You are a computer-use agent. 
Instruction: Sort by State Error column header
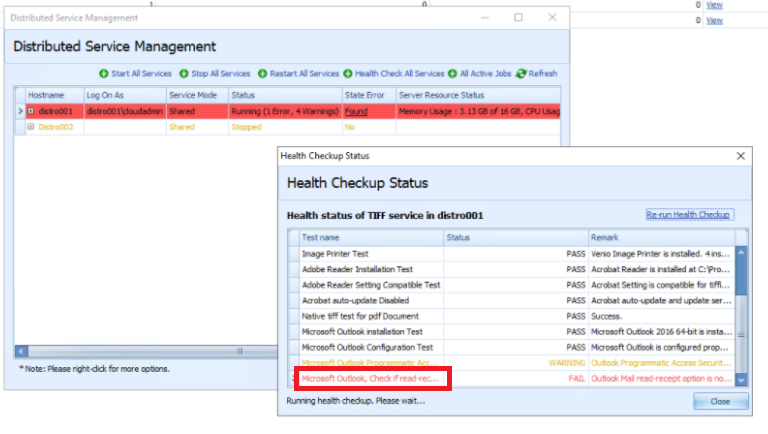coord(368,95)
